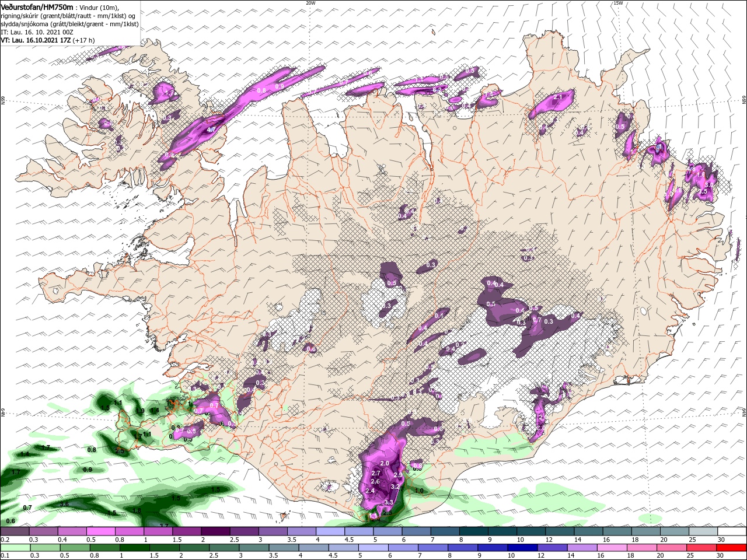Click the 3.3 snow value on south coast
The height and width of the screenshot is (560, 747).
pos(389,502)
